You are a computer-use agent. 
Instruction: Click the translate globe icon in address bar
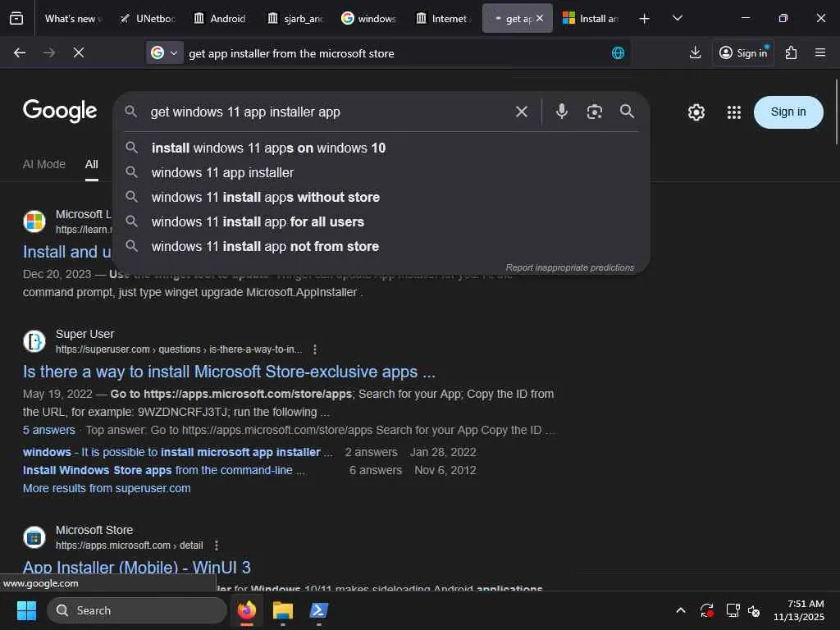(619, 53)
